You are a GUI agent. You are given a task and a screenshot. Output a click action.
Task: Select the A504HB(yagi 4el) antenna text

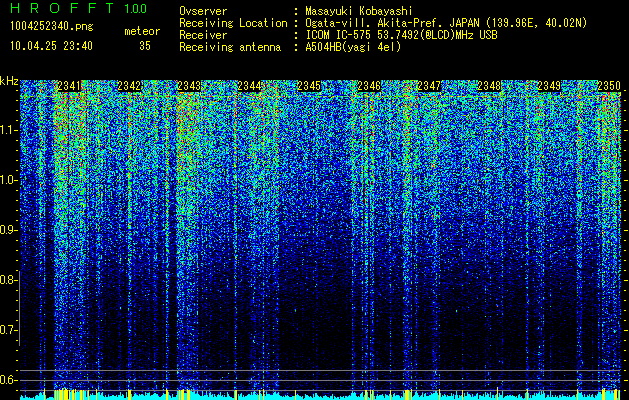pyautogui.click(x=353, y=47)
